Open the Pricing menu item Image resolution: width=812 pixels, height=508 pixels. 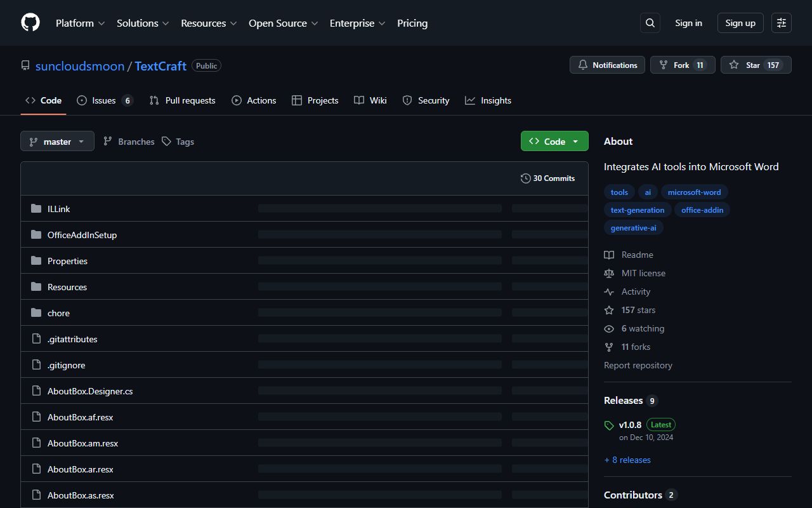pos(412,23)
